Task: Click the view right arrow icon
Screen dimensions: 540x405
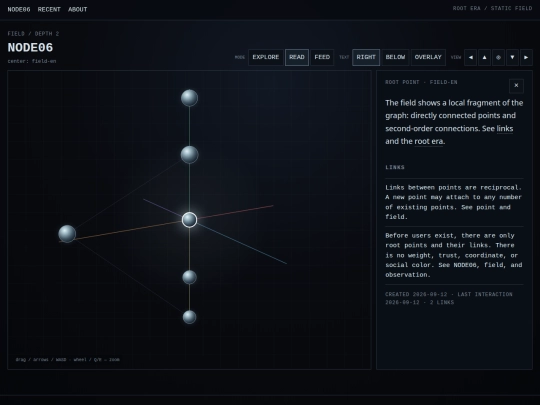Action: pos(526,58)
